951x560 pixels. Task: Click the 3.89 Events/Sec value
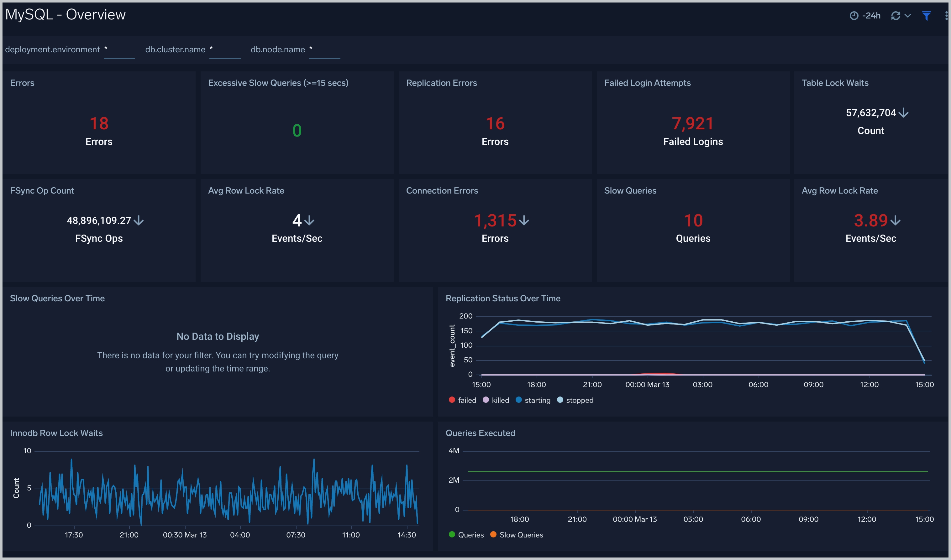coord(870,220)
